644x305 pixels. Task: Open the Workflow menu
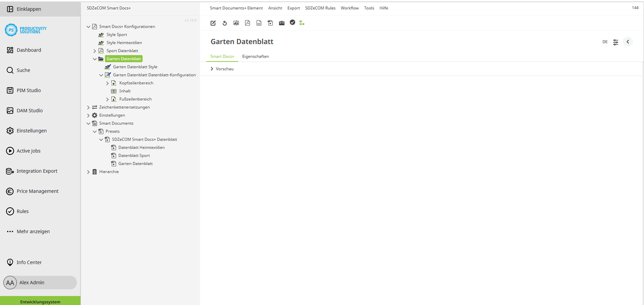[x=350, y=8]
